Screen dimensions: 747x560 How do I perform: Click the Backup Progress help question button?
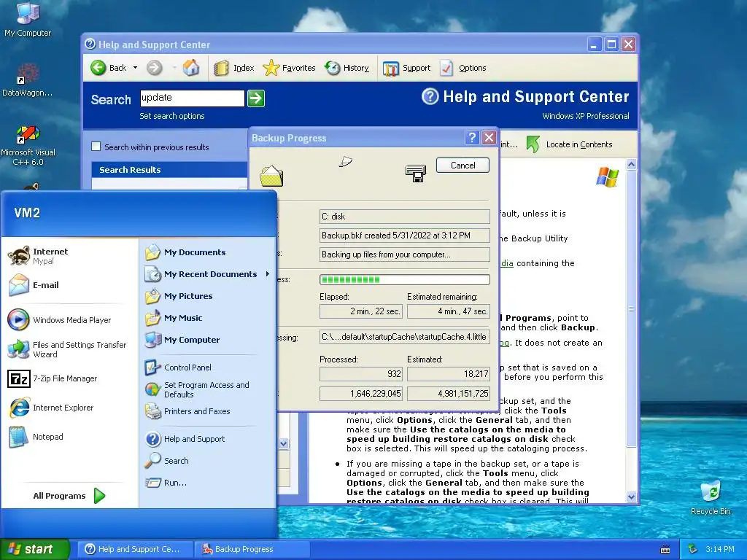point(472,138)
